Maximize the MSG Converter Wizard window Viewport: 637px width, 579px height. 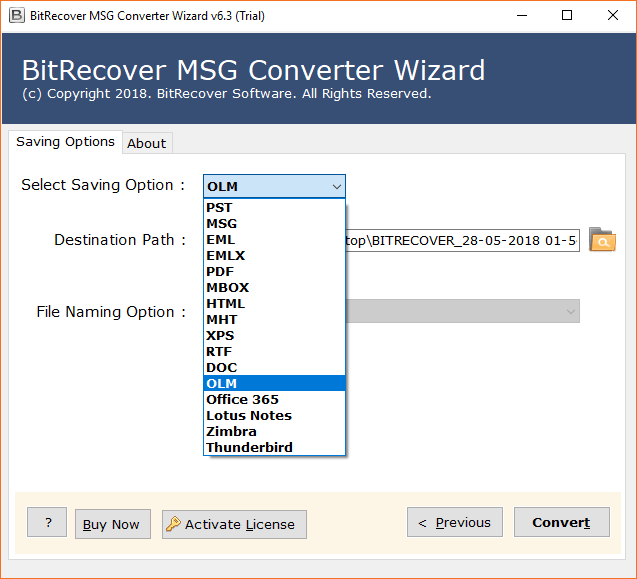(x=567, y=15)
